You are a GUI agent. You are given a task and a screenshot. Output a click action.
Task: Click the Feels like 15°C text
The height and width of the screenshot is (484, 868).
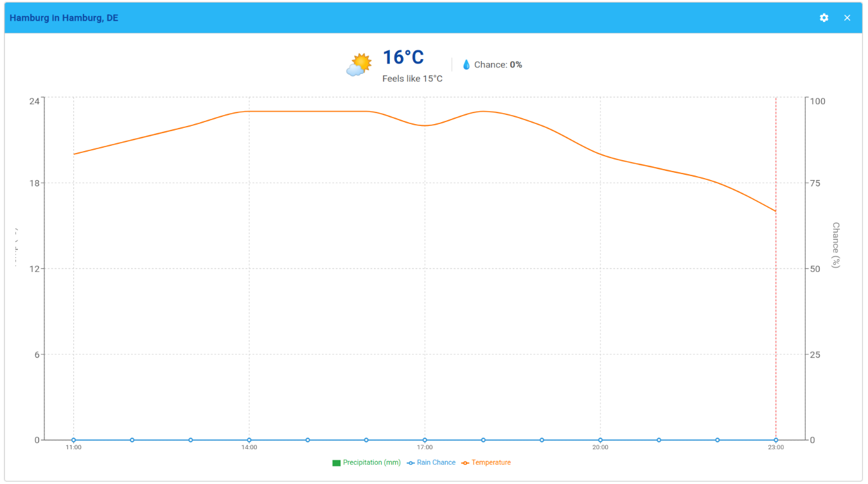tap(412, 78)
